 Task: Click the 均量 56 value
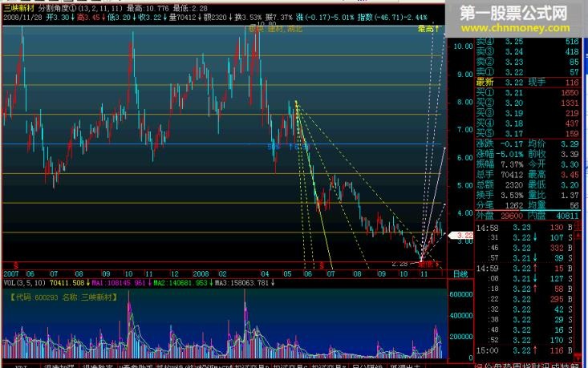(x=574, y=205)
